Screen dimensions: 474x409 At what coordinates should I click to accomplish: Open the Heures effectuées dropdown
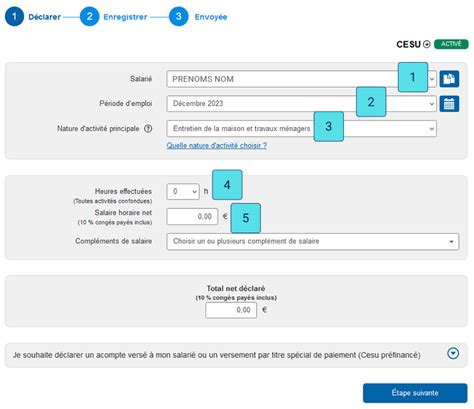[183, 192]
